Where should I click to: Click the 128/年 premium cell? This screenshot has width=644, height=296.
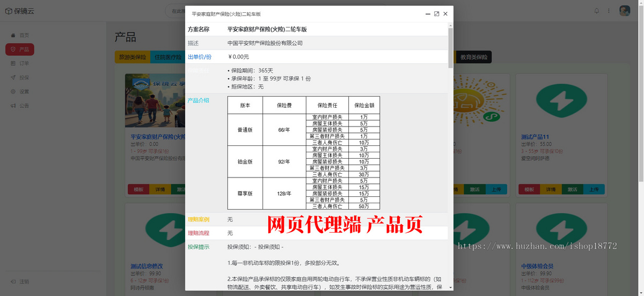(284, 194)
